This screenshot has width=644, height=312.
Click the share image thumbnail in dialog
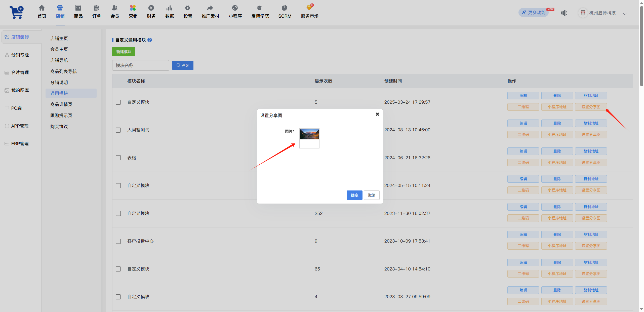click(309, 138)
